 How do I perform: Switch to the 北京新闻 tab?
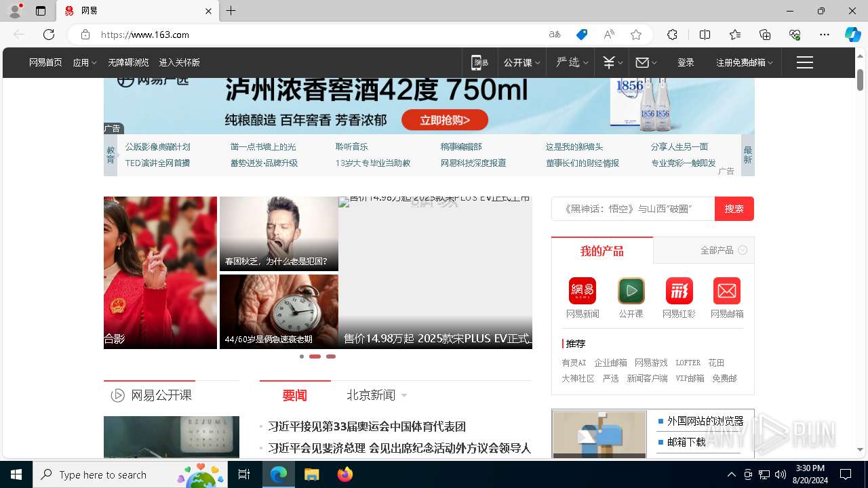click(x=371, y=395)
